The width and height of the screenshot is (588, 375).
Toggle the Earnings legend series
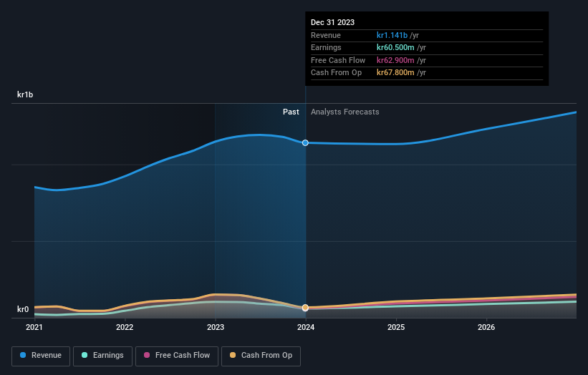click(x=102, y=356)
